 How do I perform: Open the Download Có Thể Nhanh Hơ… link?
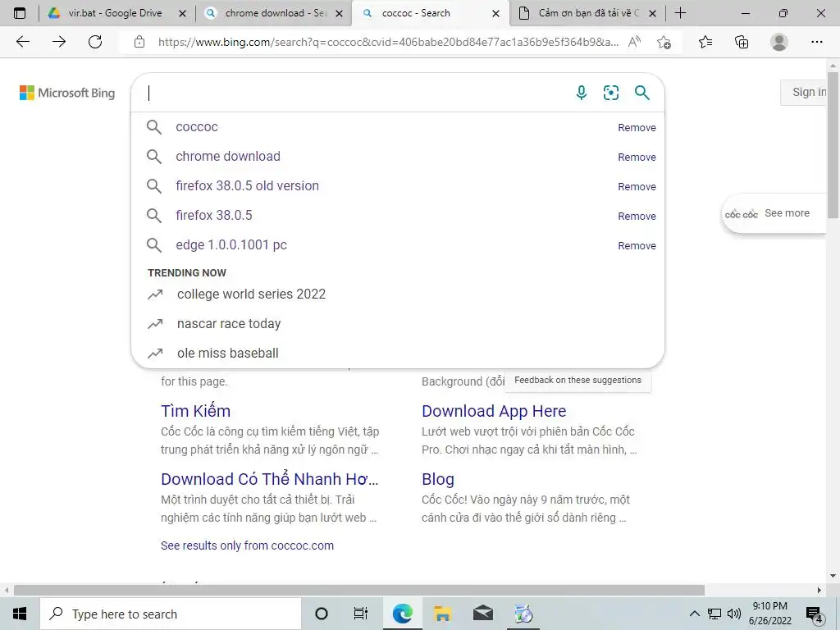tap(269, 479)
